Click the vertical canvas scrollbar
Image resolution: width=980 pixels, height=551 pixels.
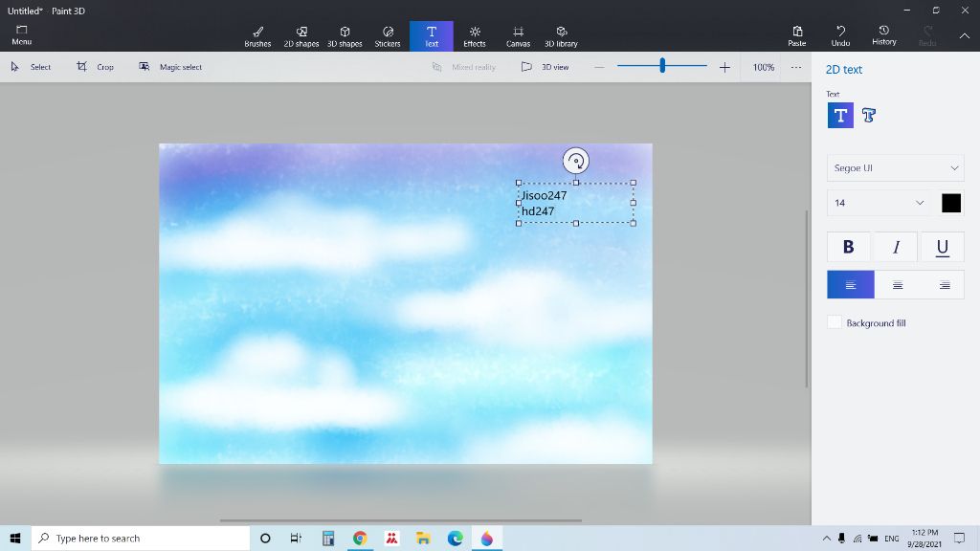click(x=806, y=298)
